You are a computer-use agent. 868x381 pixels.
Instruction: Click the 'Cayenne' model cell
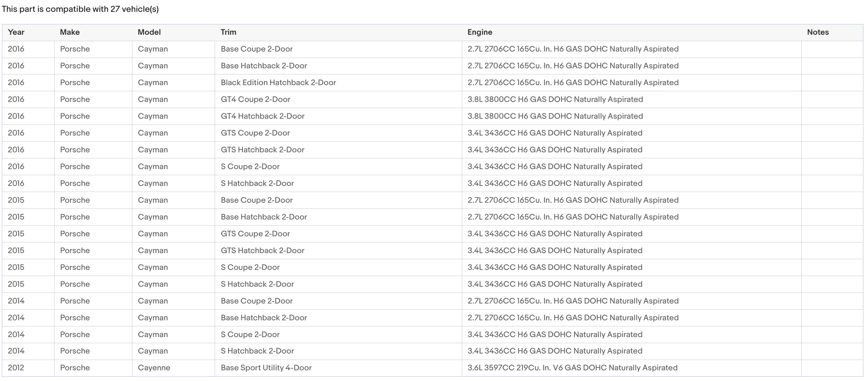(x=174, y=368)
